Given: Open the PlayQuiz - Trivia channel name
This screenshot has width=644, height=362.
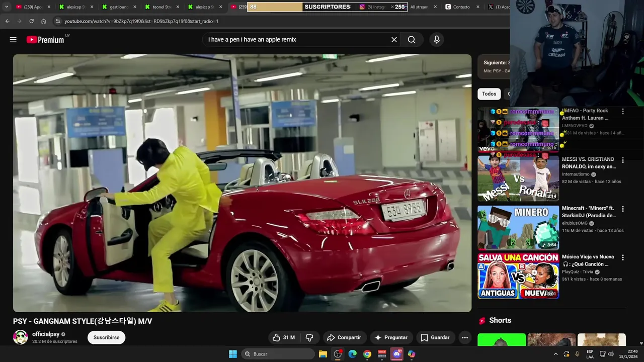Looking at the screenshot, I should point(578,272).
